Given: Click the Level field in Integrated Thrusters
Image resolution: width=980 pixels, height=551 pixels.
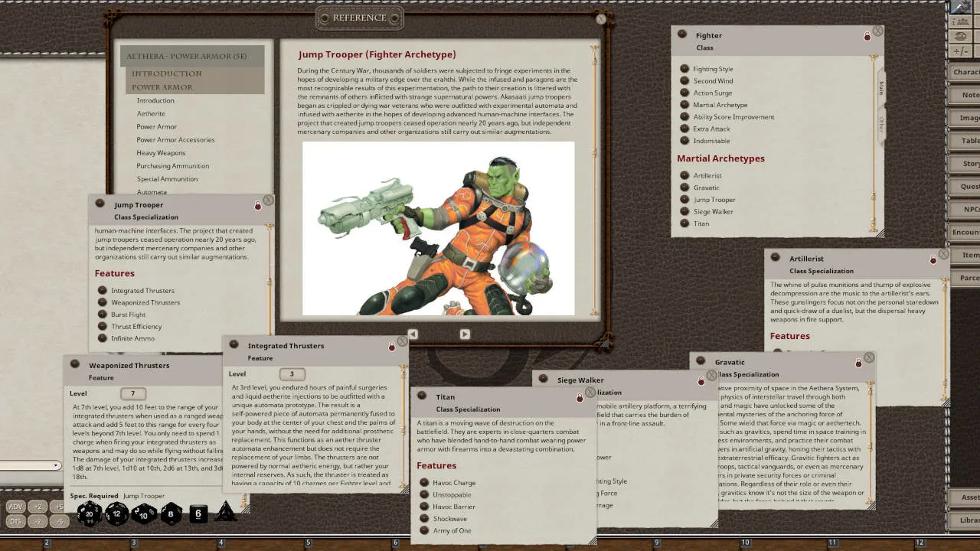Looking at the screenshot, I should click(x=292, y=374).
